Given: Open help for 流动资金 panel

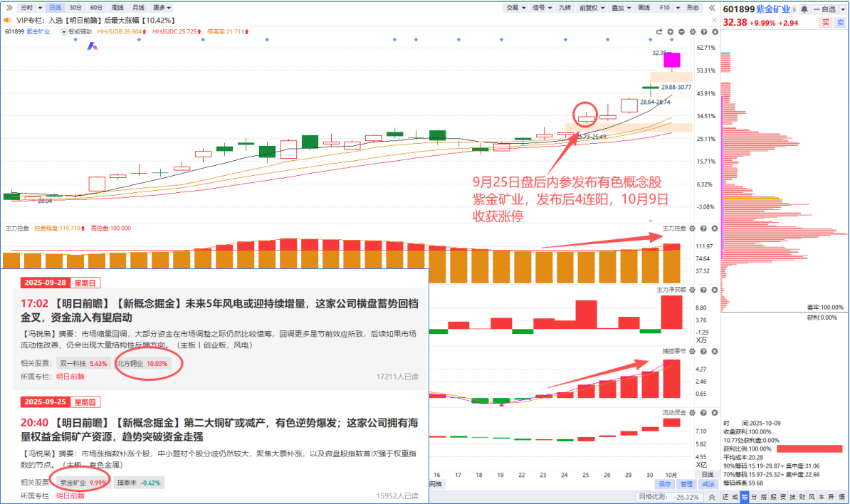Looking at the screenshot, I should [703, 412].
